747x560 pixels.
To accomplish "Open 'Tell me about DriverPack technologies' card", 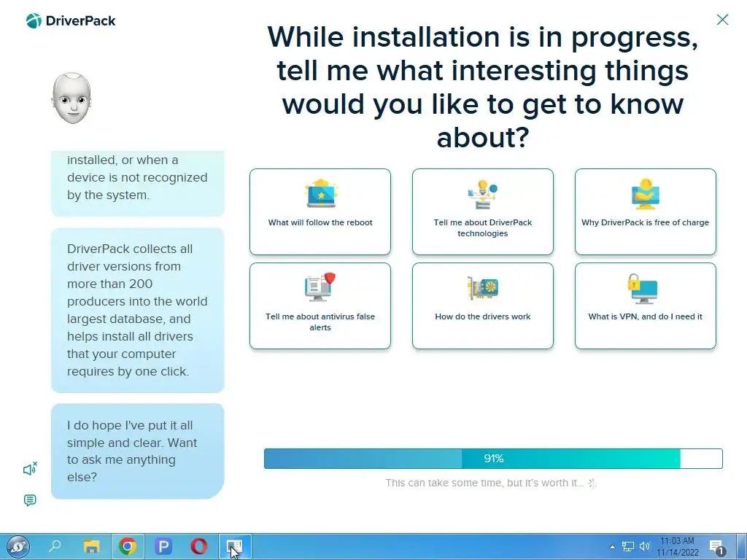I will pos(483,211).
